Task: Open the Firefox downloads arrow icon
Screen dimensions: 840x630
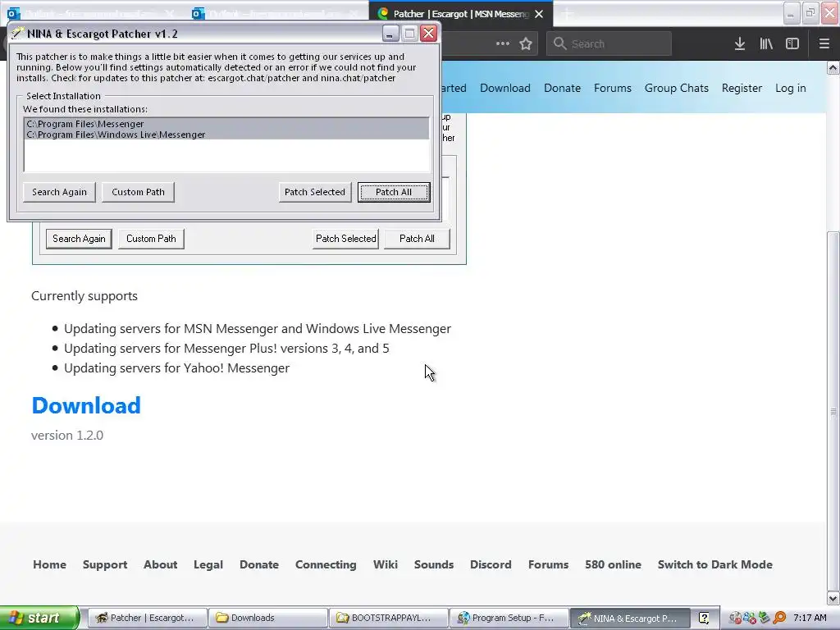Action: coord(740,44)
